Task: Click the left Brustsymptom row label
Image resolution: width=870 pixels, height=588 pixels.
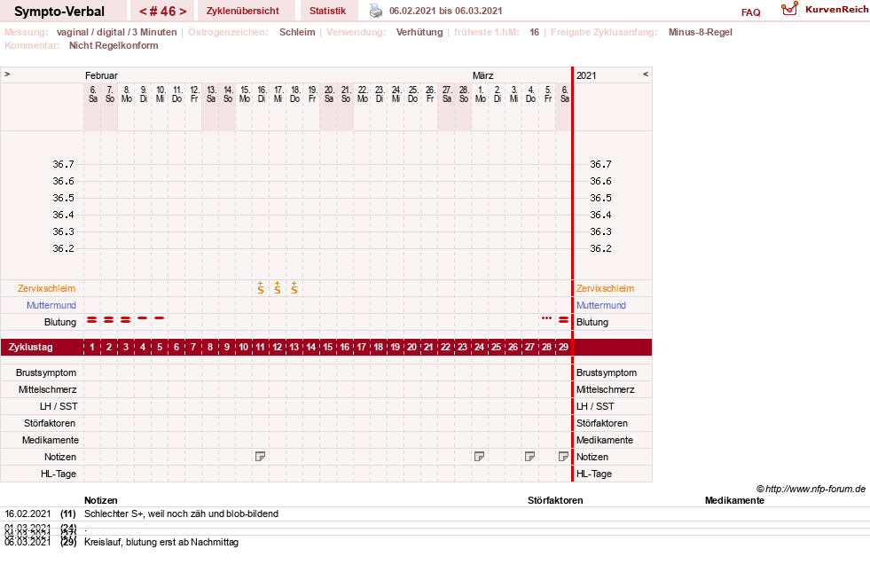Action: point(46,372)
